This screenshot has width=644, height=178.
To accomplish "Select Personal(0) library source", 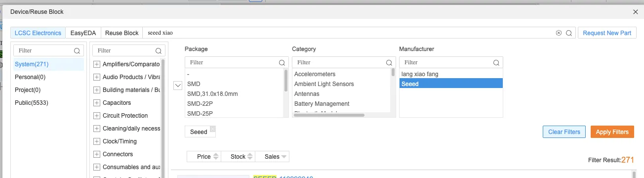I will point(48,77).
